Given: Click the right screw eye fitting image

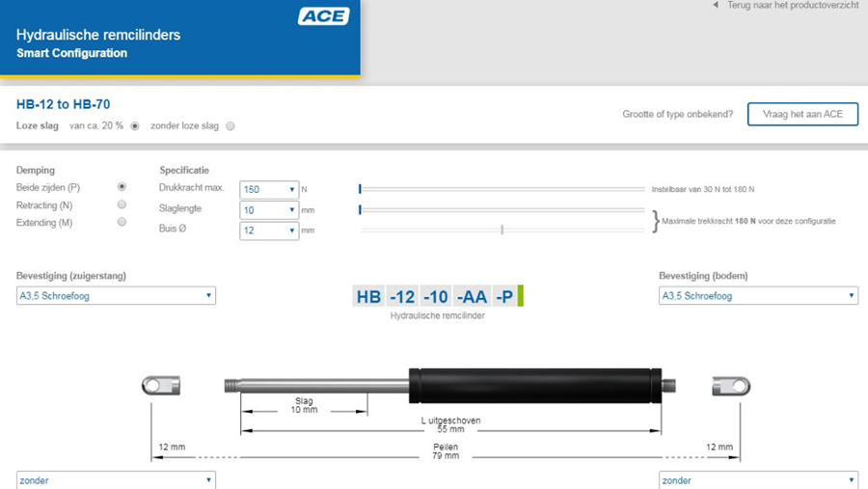Looking at the screenshot, I should click(x=731, y=387).
